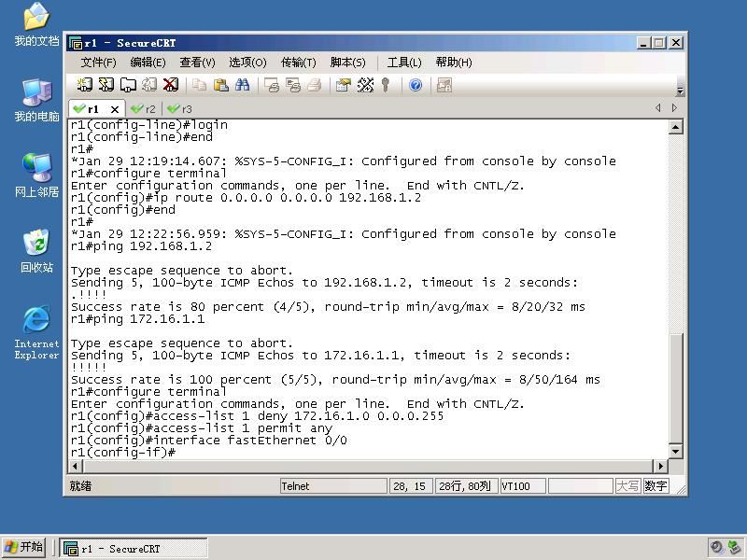Open the 工具(L) menu
The height and width of the screenshot is (560, 747).
pos(404,63)
